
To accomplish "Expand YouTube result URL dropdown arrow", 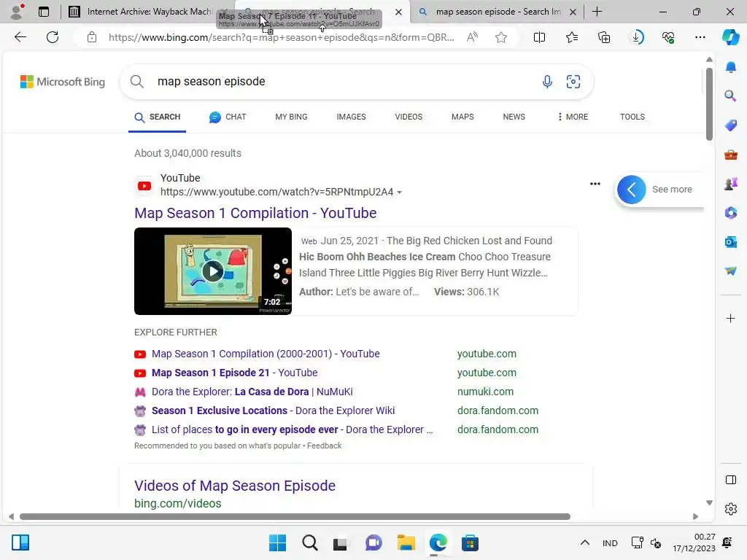I will point(399,192).
